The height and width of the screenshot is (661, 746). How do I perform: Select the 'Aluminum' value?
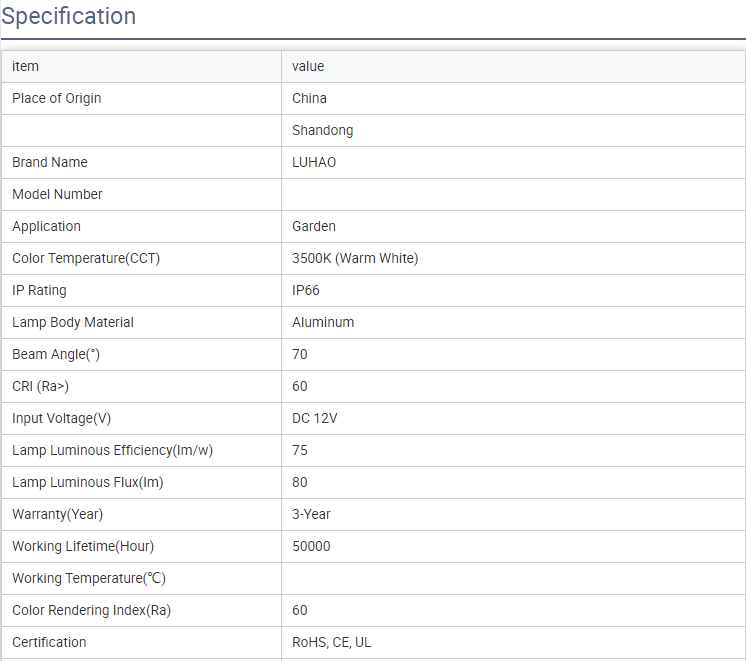(x=323, y=322)
